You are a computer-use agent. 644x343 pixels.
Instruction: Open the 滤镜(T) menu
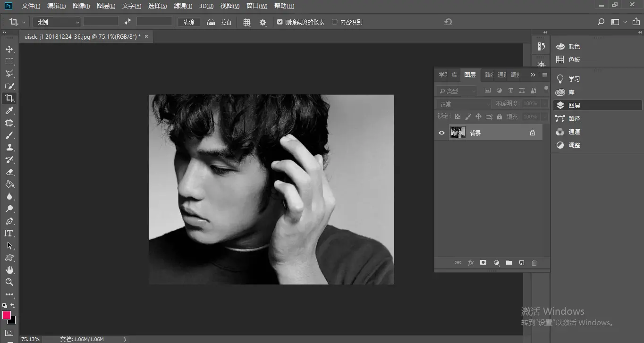click(x=183, y=6)
